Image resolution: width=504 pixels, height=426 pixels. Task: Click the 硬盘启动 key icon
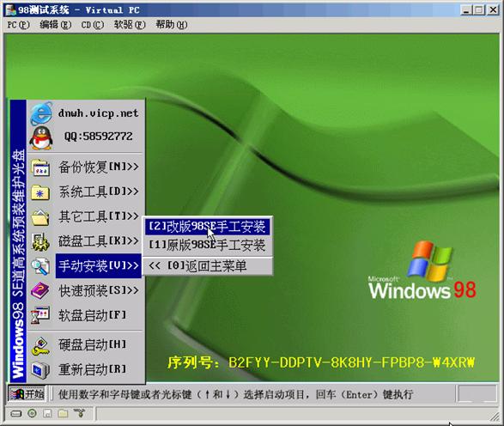pos(40,345)
